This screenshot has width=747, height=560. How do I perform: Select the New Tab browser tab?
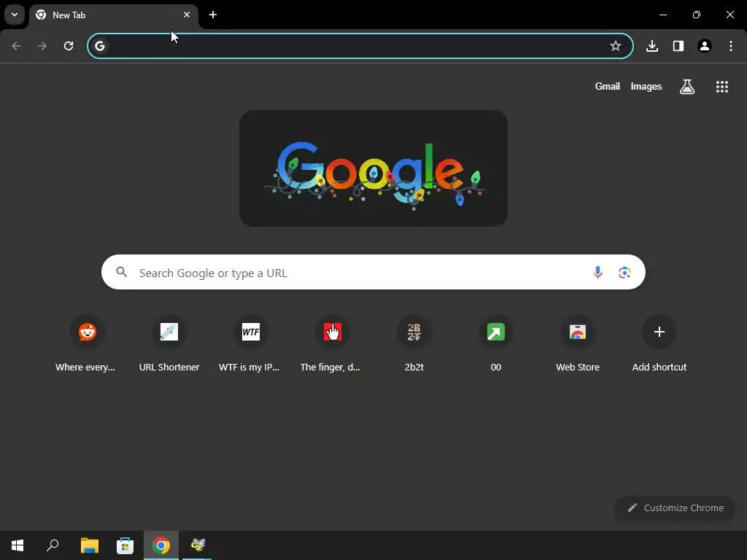(113, 15)
